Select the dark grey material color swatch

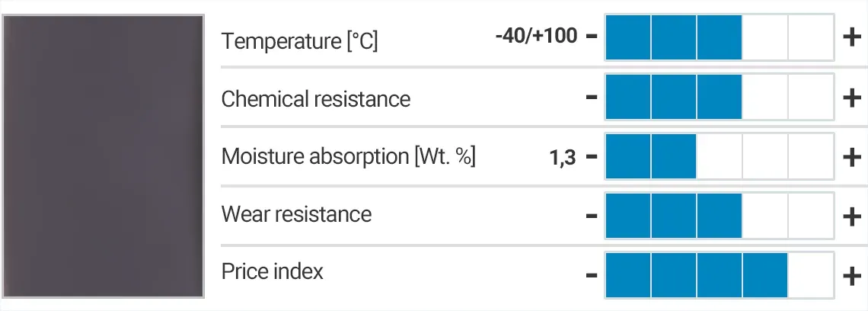pos(104,155)
